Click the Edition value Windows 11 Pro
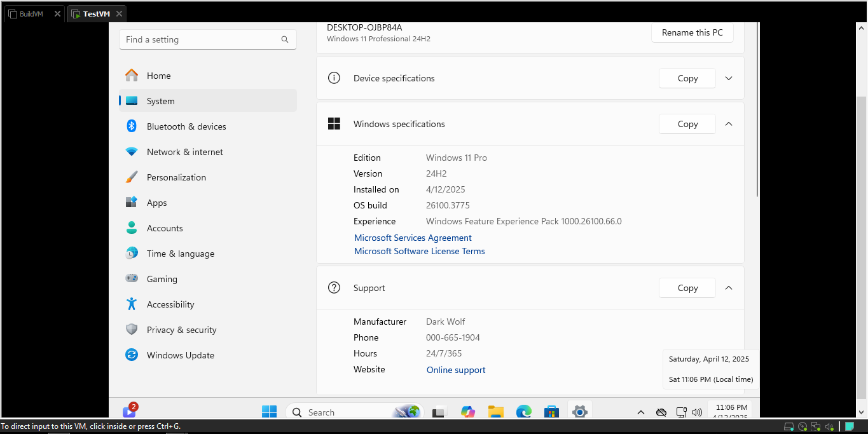 [x=457, y=158]
